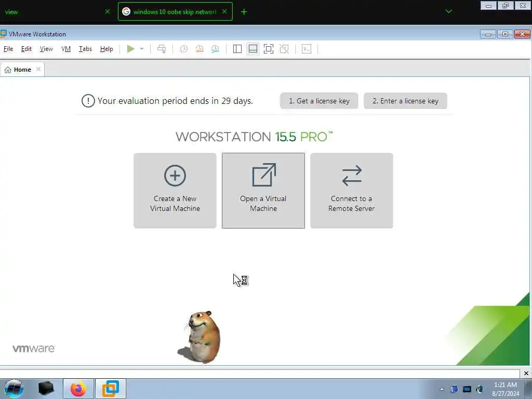Screen dimensions: 532x399
Task: Expand the power options dropdown arrow
Action: (142, 49)
